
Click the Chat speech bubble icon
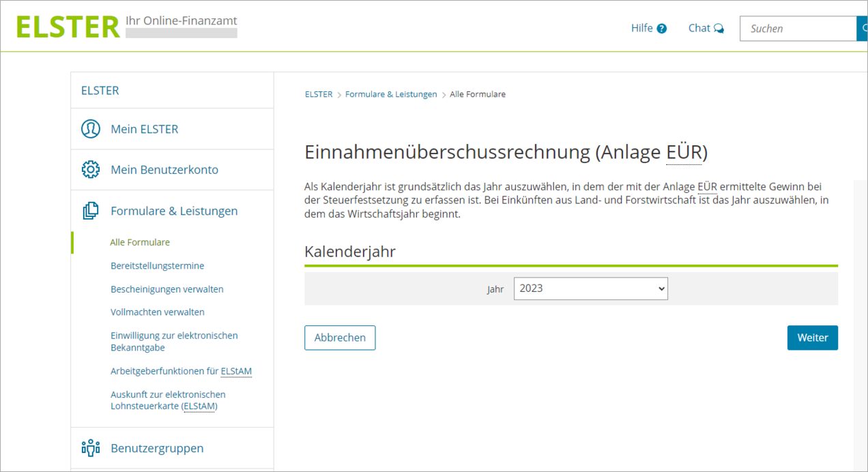click(719, 29)
